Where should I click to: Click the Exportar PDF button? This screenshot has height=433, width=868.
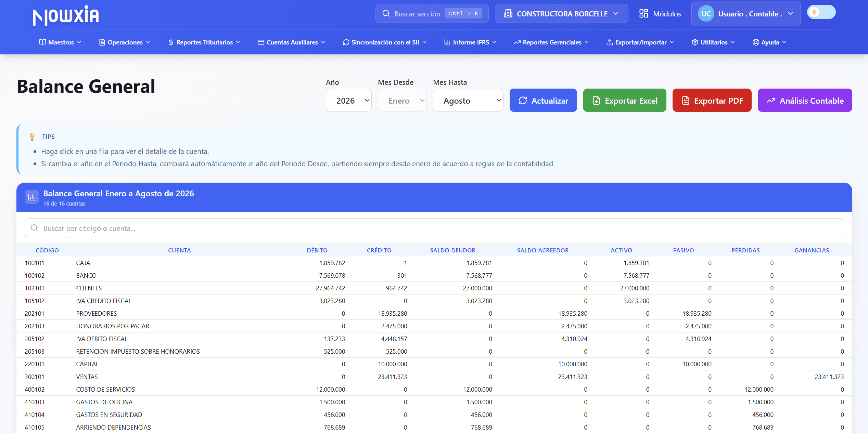tap(712, 100)
